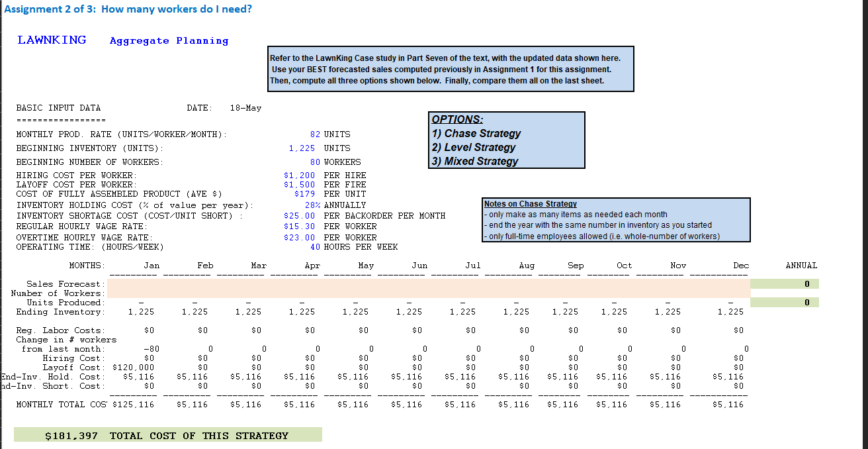Viewport: 868px width, 449px height.
Task: Select the January monthly total $125,116
Action: click(134, 405)
